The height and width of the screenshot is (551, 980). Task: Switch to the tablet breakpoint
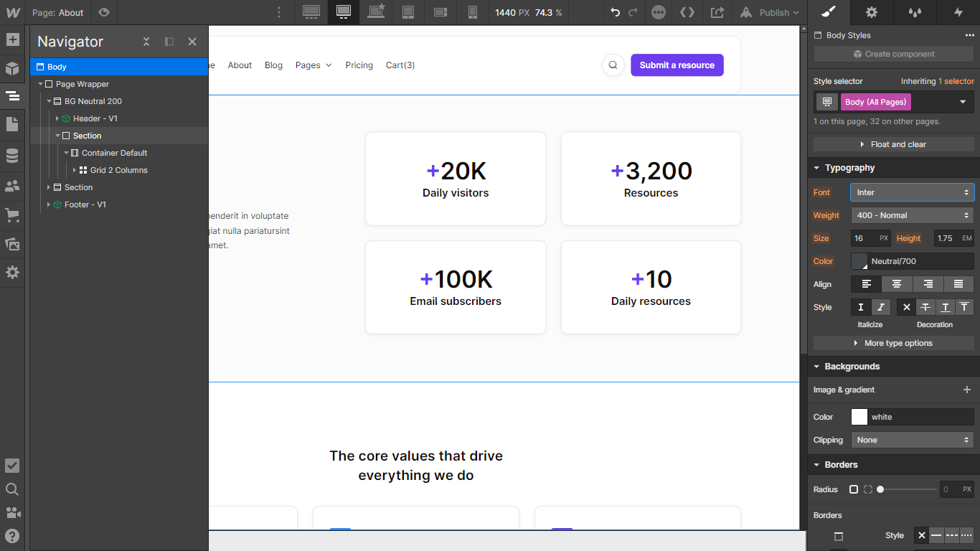click(x=408, y=12)
